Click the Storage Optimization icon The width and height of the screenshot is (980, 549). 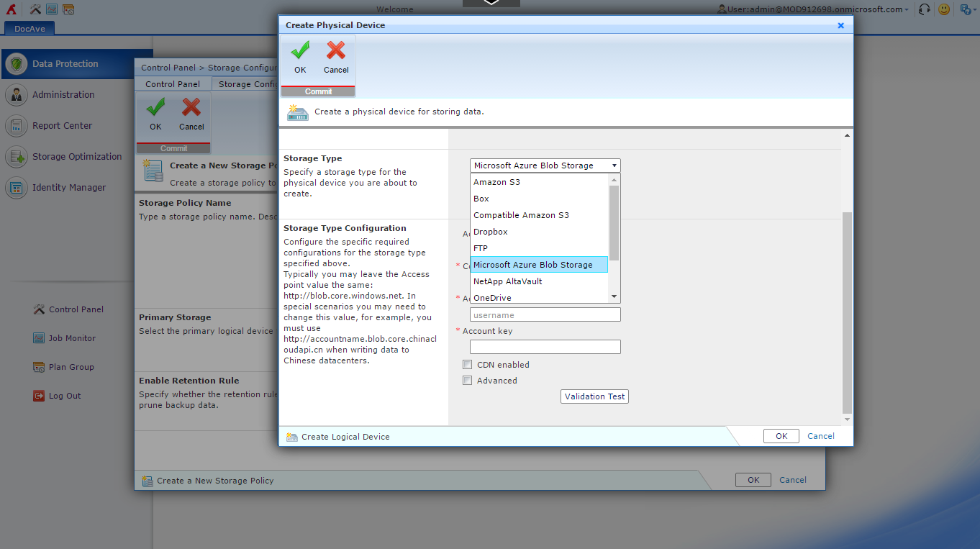click(17, 157)
